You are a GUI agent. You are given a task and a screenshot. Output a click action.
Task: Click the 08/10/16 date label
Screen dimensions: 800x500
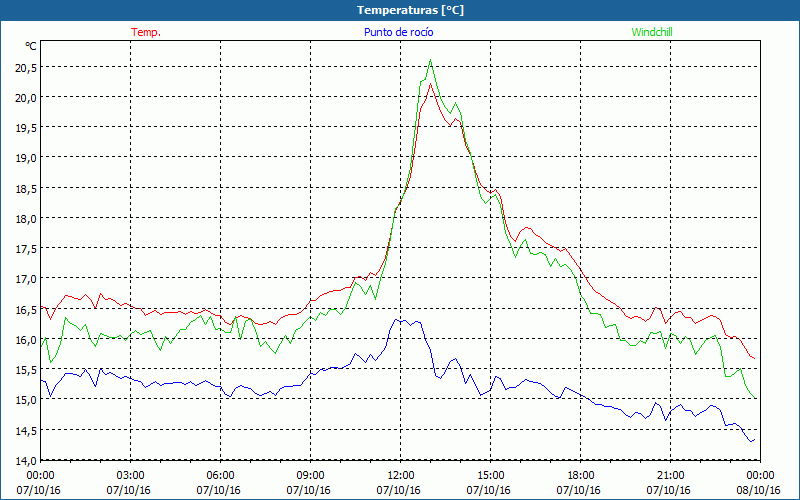[x=759, y=490]
